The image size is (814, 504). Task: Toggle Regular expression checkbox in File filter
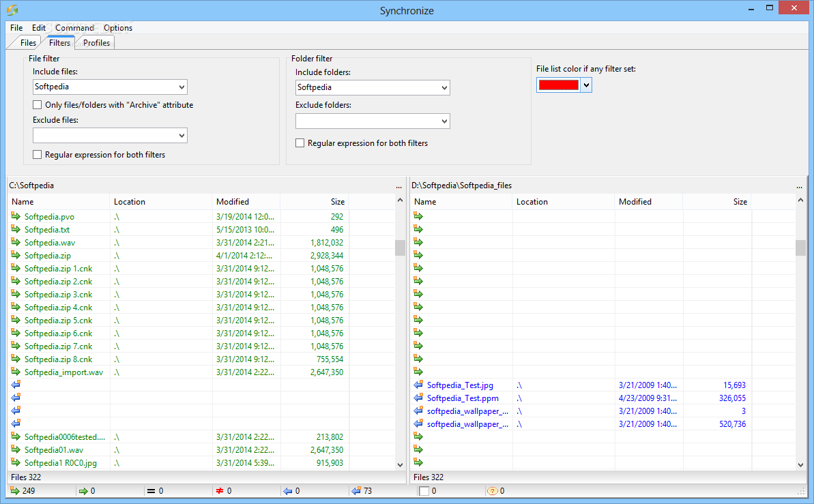pyautogui.click(x=38, y=155)
